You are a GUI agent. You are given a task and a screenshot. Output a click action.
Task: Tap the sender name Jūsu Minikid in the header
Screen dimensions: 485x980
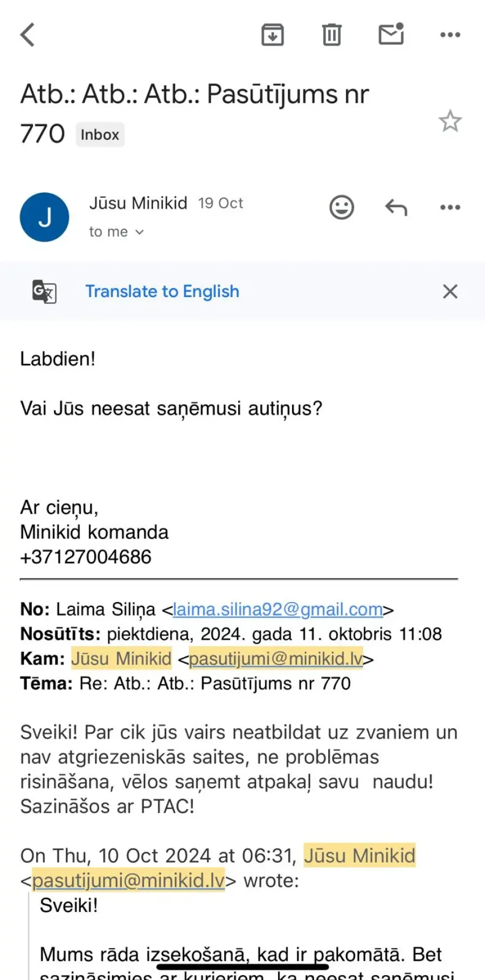click(x=138, y=203)
